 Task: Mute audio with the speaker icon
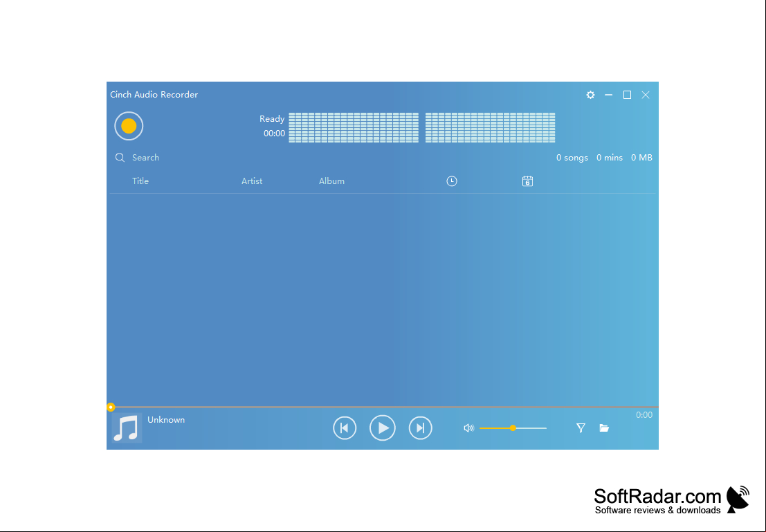click(469, 428)
